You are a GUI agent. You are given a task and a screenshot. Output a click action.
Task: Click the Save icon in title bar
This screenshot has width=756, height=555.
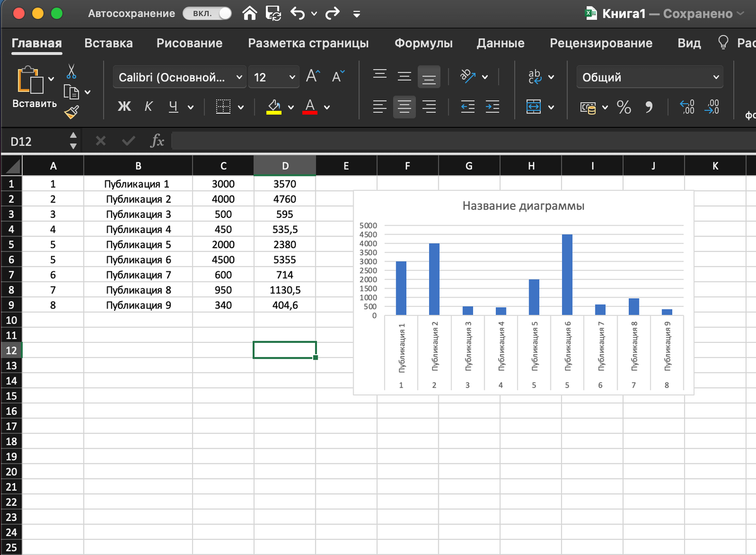click(x=273, y=13)
